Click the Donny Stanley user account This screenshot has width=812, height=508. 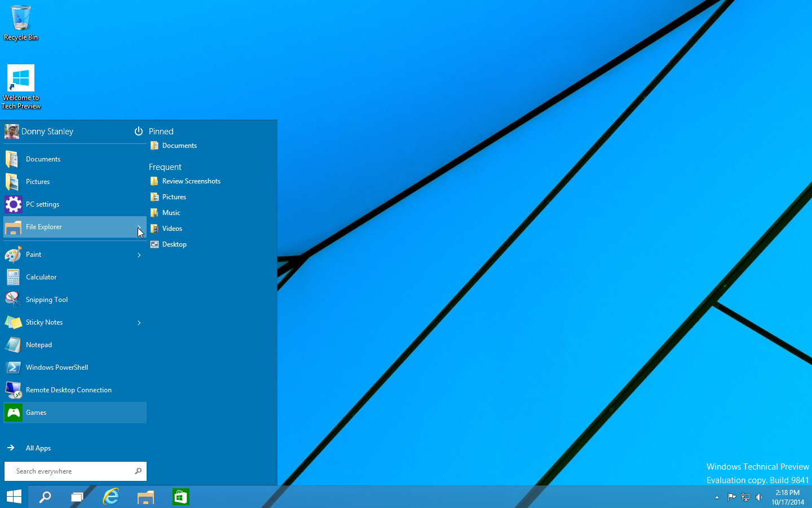click(47, 132)
